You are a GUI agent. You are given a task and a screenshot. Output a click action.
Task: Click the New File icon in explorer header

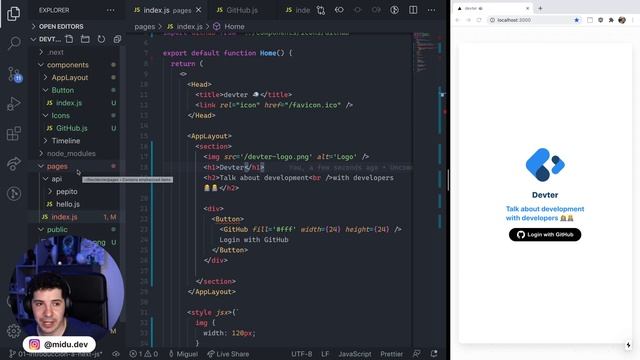click(x=69, y=39)
